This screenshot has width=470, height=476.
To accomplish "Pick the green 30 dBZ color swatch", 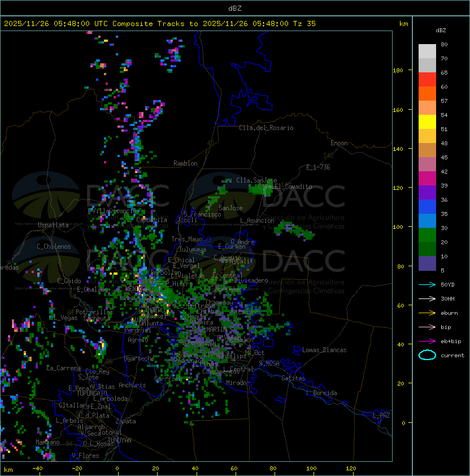I will (x=427, y=235).
